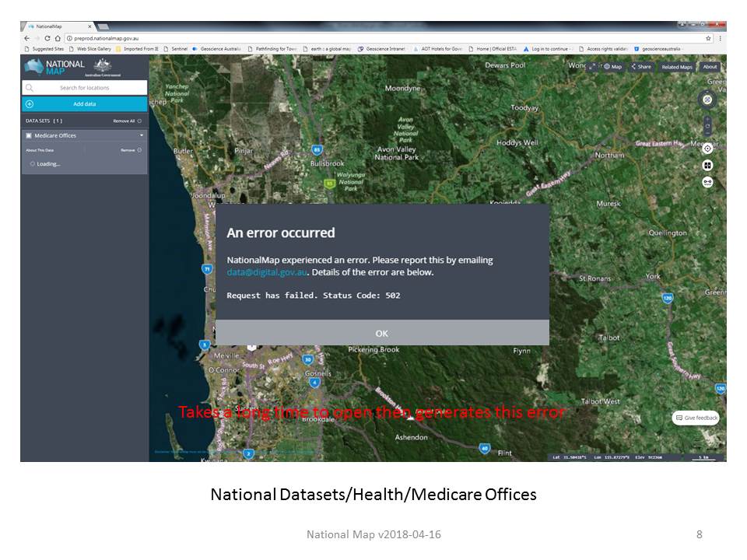Open the measure distance tool icon
The height and width of the screenshot is (560, 747).
[707, 182]
